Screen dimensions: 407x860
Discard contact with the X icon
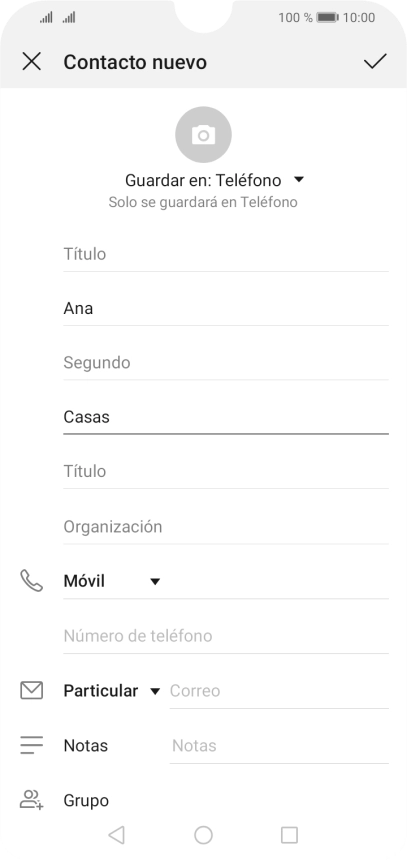point(32,61)
